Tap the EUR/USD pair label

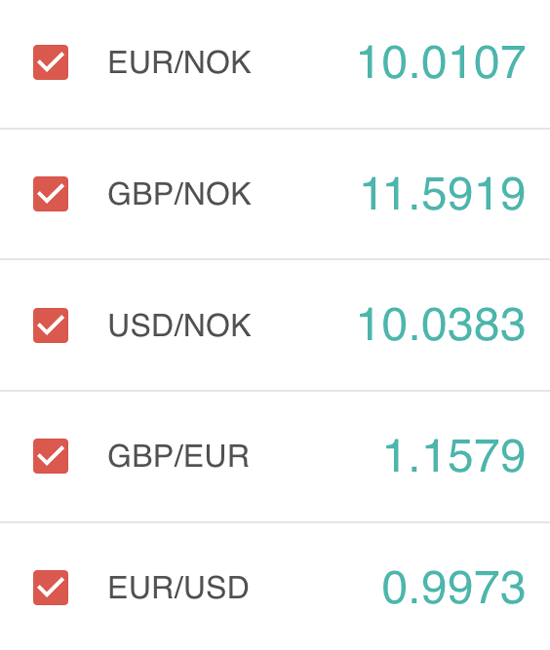point(179,588)
